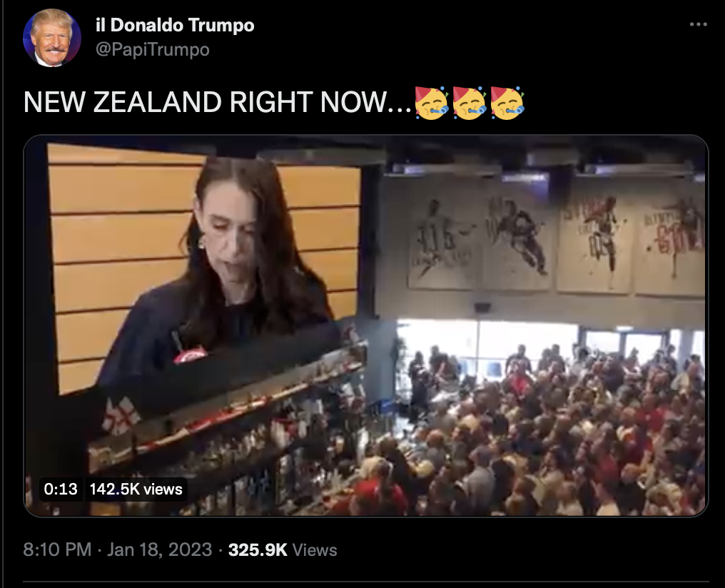This screenshot has height=588, width=725.
Task: Click the il Donaldo Trumpo display name
Action: point(175,25)
